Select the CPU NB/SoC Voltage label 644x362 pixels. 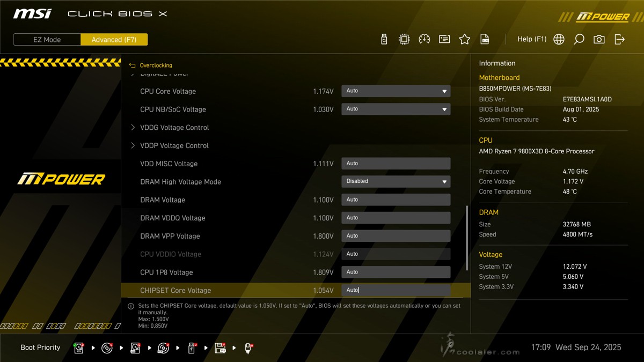[x=173, y=109]
